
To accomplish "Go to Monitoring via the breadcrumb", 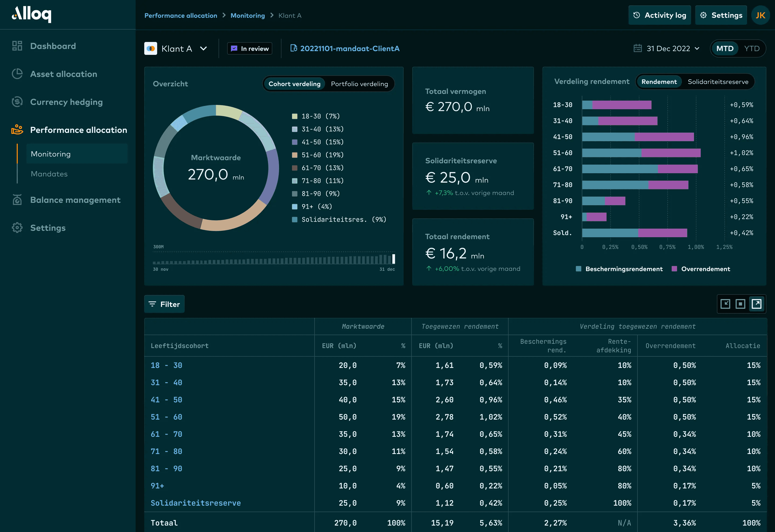I will [x=248, y=15].
